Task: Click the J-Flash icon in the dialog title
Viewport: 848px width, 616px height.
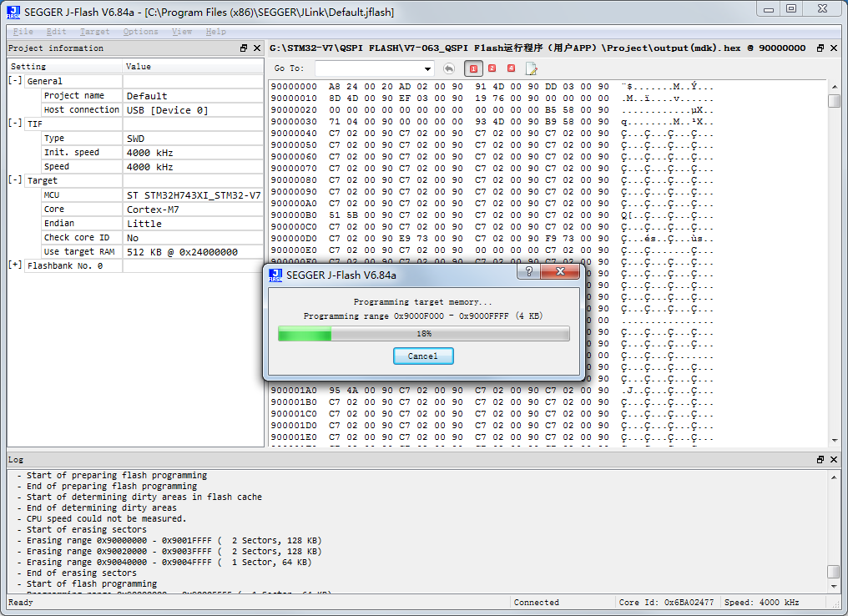Action: [x=275, y=275]
